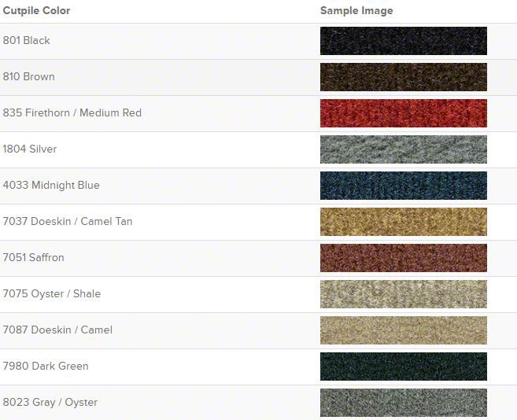The height and width of the screenshot is (420, 517).
Task: Pick the 1804 Silver carpet sample
Action: [x=403, y=149]
